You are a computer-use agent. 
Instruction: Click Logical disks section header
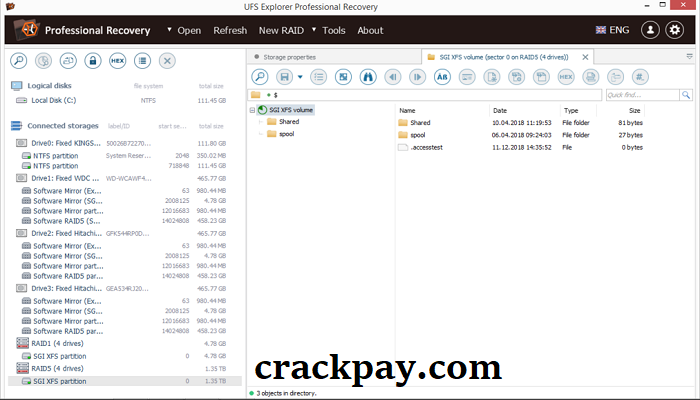[49, 86]
